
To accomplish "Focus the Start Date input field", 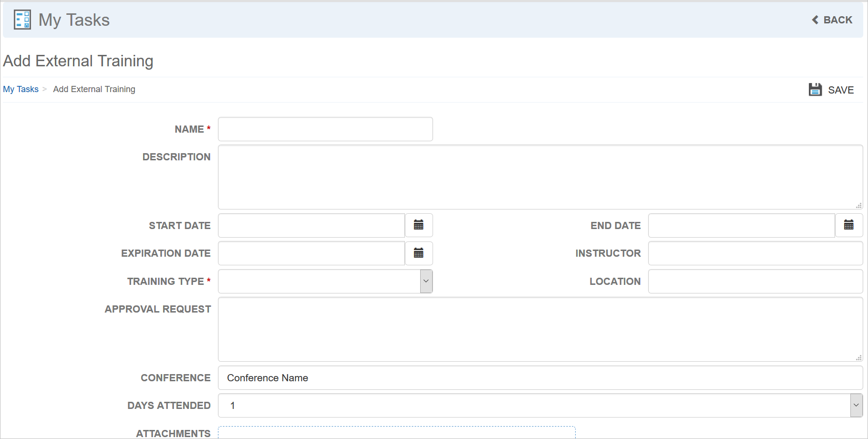I will [311, 226].
